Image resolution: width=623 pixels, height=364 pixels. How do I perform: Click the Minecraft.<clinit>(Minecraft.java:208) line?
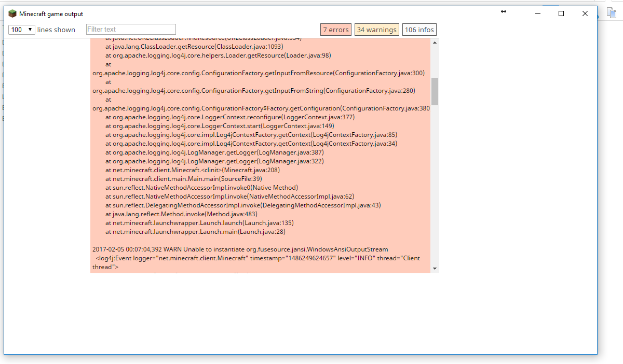tap(193, 170)
